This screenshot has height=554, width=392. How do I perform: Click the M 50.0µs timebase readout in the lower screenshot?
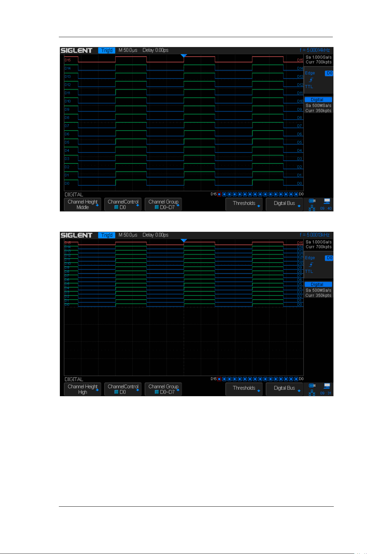click(x=128, y=235)
